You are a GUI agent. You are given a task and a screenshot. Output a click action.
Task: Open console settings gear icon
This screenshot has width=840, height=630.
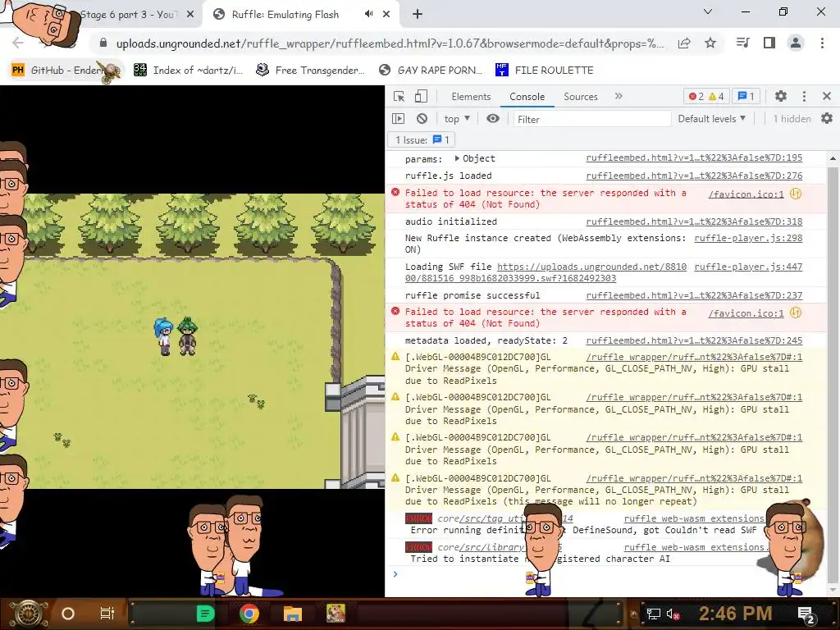[x=827, y=118]
